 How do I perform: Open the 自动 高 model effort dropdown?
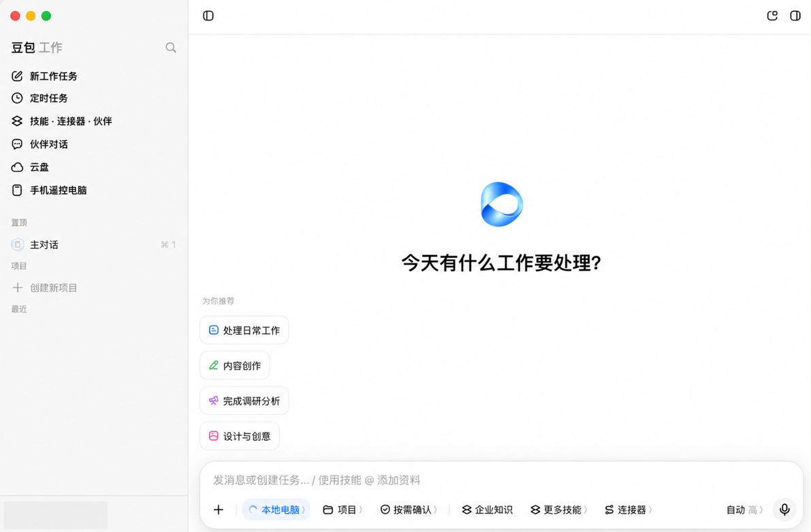pos(745,510)
